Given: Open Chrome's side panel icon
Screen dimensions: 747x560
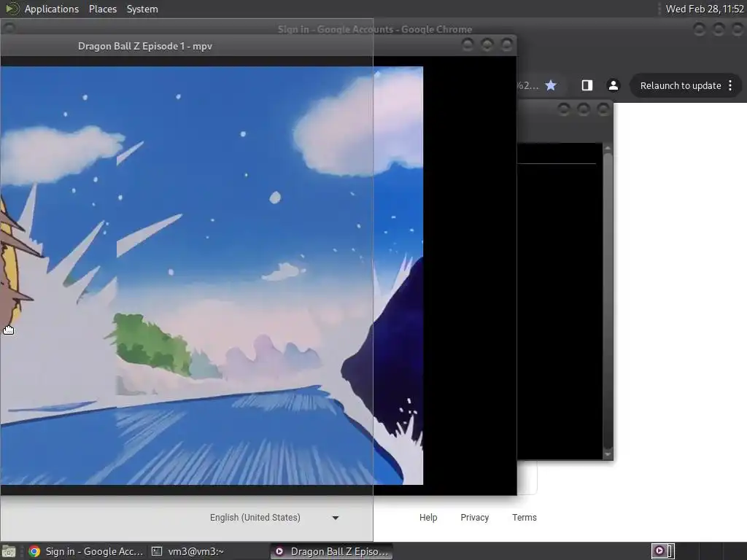Looking at the screenshot, I should 587,86.
